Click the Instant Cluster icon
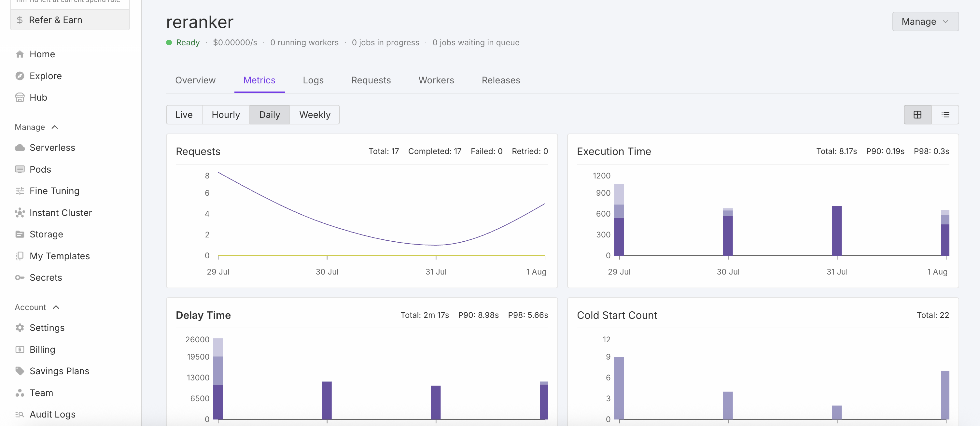The image size is (980, 426). tap(20, 213)
